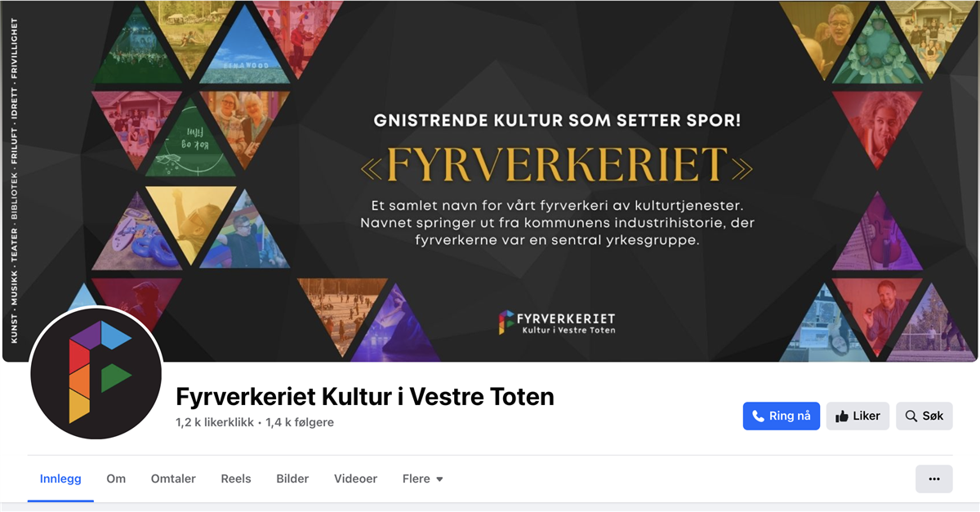
Task: Click the Søk search button
Action: pos(924,416)
